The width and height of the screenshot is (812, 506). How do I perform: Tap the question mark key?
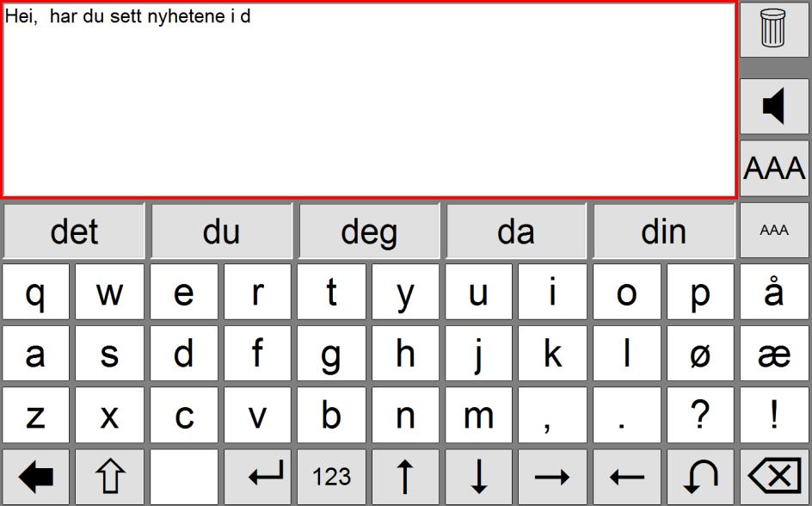pos(700,415)
